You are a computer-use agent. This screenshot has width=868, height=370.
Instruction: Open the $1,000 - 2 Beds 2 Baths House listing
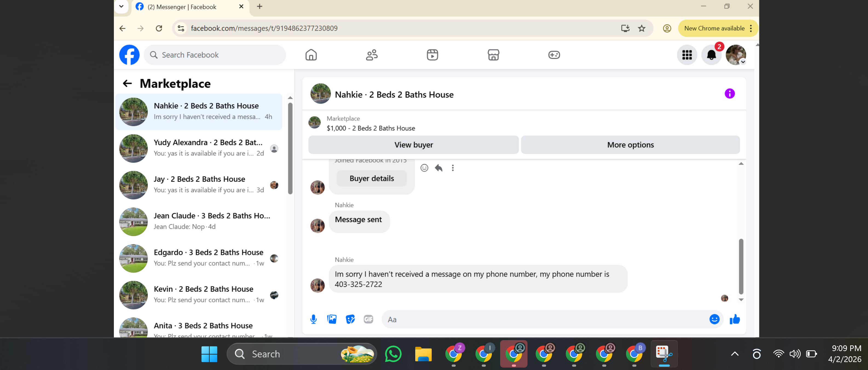(371, 128)
